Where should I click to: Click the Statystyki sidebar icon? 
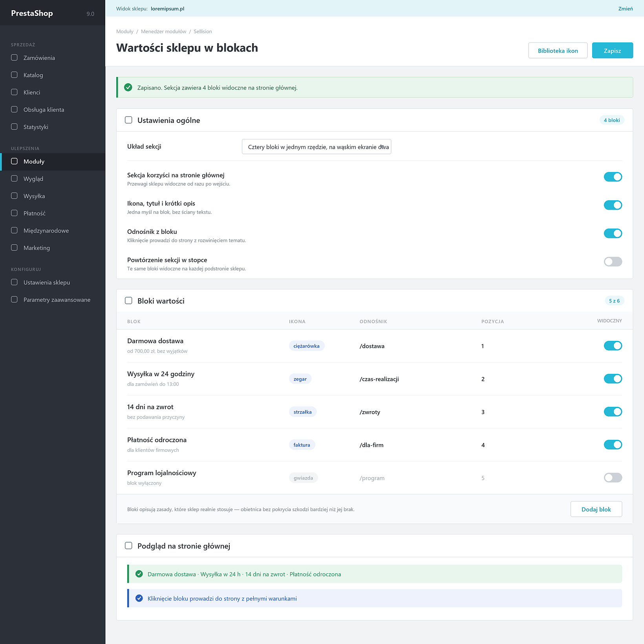coord(15,127)
